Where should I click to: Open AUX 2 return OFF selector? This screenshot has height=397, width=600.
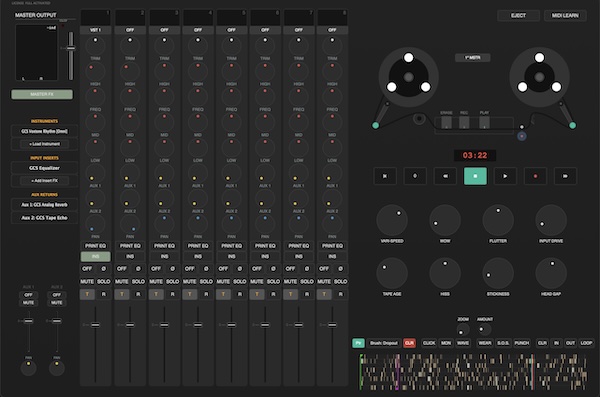pos(57,295)
